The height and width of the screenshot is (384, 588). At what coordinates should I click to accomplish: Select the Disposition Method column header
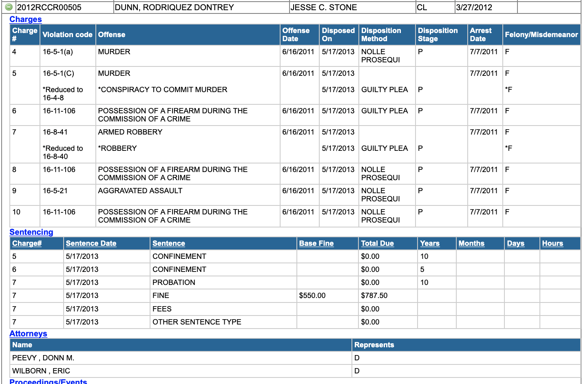pos(387,35)
